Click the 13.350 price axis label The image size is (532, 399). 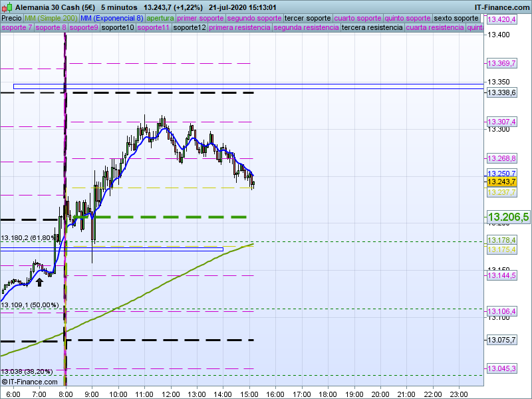point(498,82)
